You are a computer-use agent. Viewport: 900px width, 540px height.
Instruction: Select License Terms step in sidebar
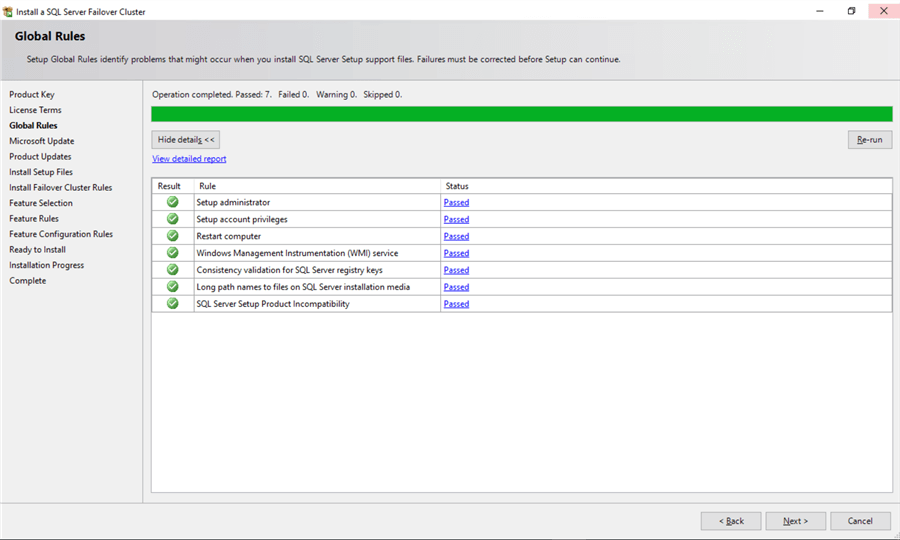point(35,110)
